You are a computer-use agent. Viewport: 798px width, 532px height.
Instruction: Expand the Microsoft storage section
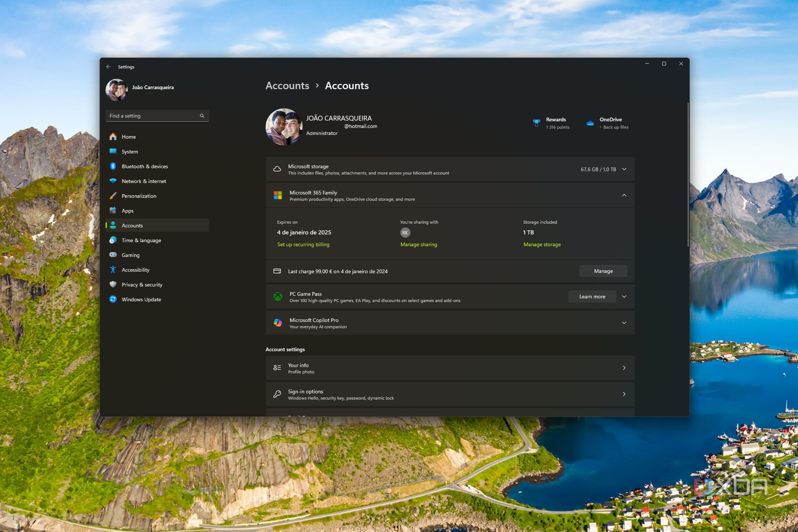[x=624, y=169]
